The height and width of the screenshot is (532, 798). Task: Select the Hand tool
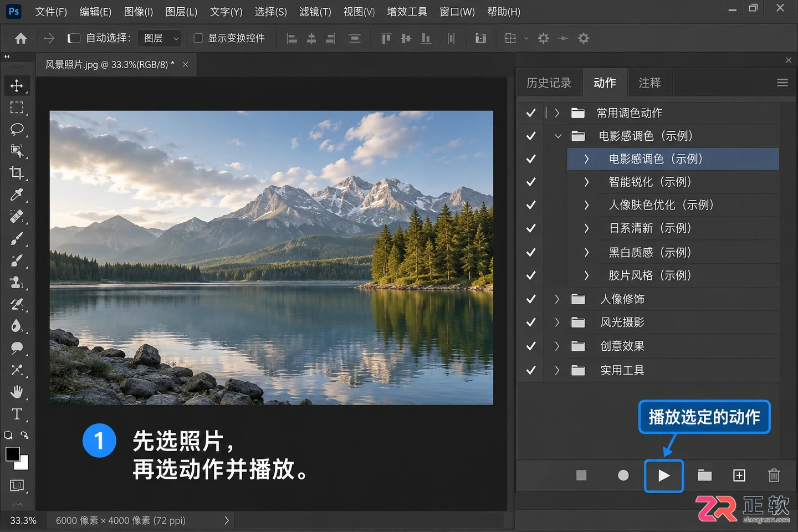(x=17, y=392)
